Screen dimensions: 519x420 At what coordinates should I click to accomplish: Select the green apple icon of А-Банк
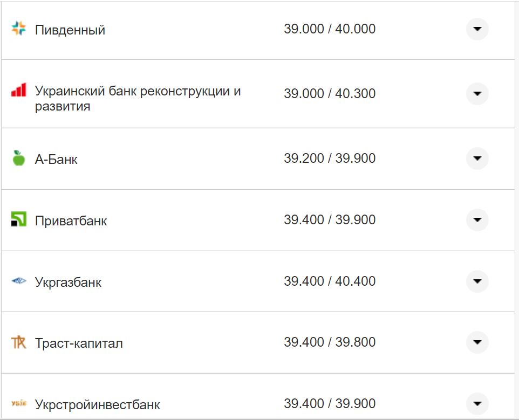point(18,158)
